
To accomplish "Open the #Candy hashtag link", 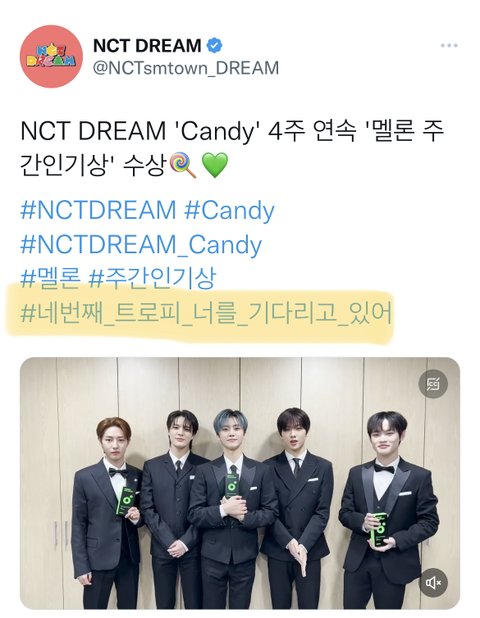I will click(229, 210).
